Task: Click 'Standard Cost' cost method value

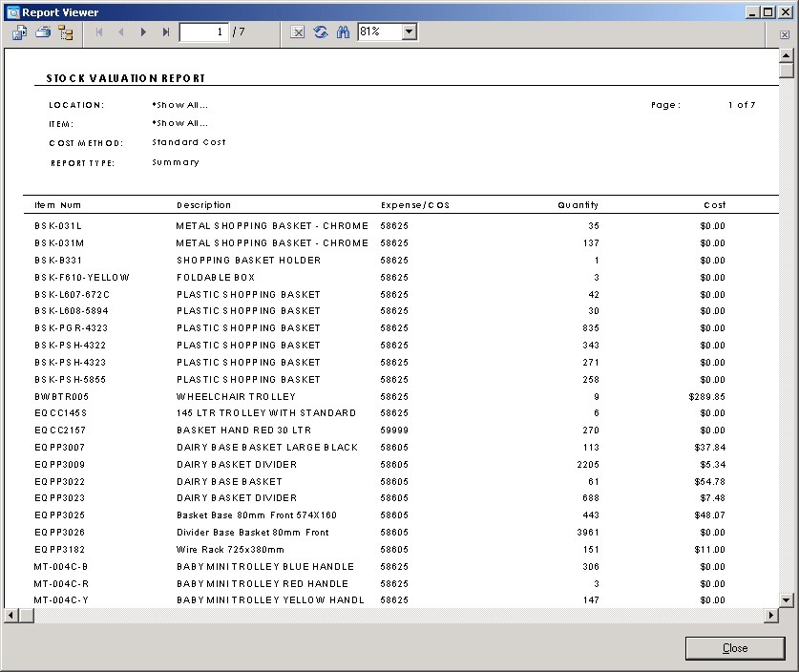Action: point(189,142)
